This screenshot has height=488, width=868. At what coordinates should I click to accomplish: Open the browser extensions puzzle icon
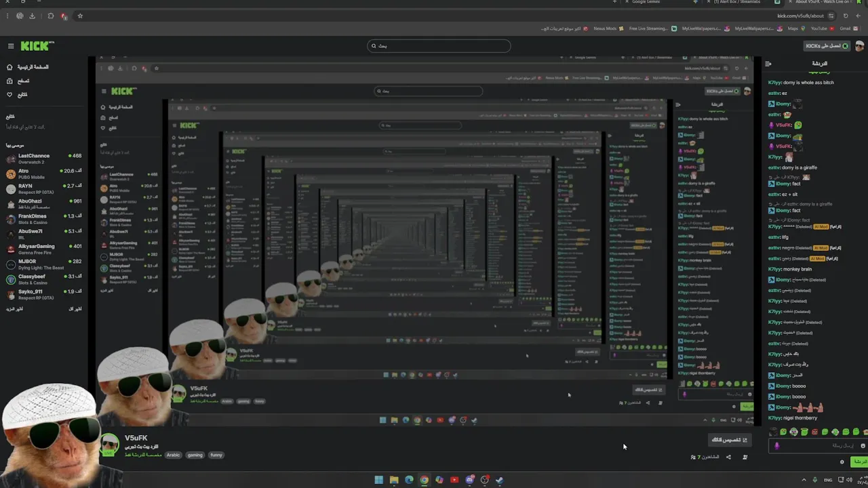51,16
